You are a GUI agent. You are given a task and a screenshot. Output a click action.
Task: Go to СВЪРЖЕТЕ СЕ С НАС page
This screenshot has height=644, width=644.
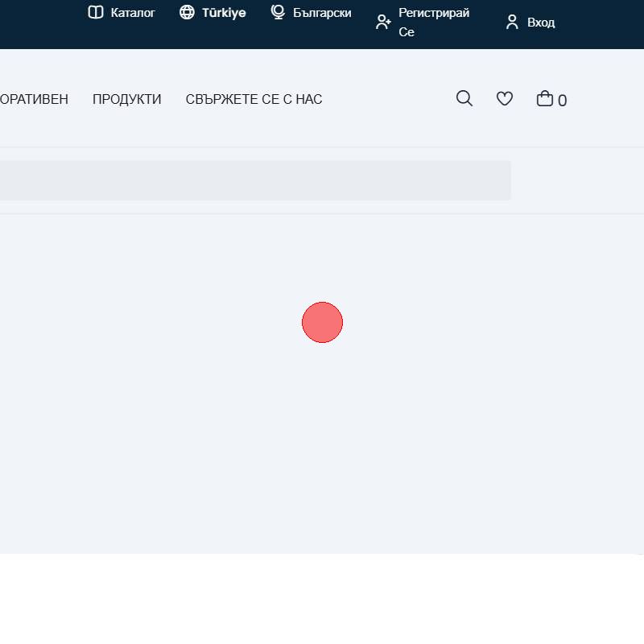tap(254, 99)
